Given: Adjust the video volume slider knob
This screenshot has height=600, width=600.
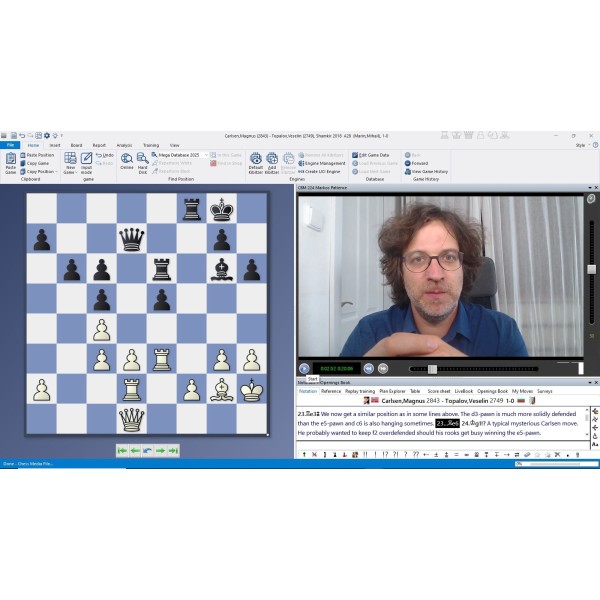Looking at the screenshot, I should click(x=592, y=269).
